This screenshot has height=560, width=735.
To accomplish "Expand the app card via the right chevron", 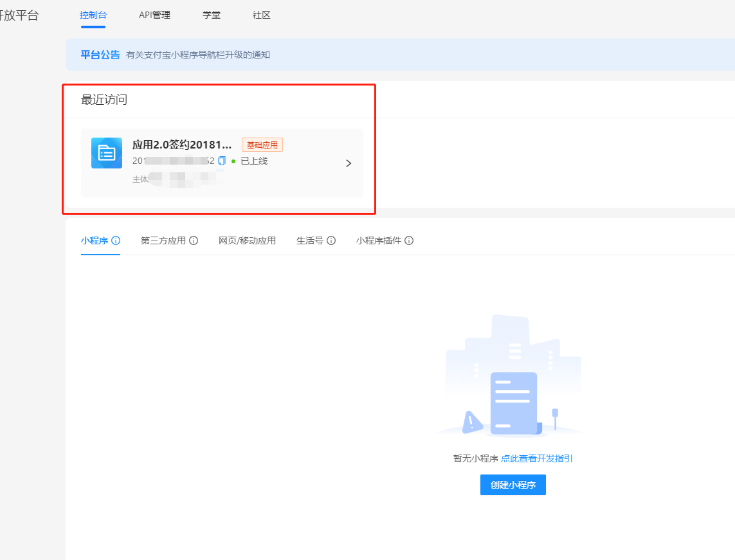I will [349, 163].
